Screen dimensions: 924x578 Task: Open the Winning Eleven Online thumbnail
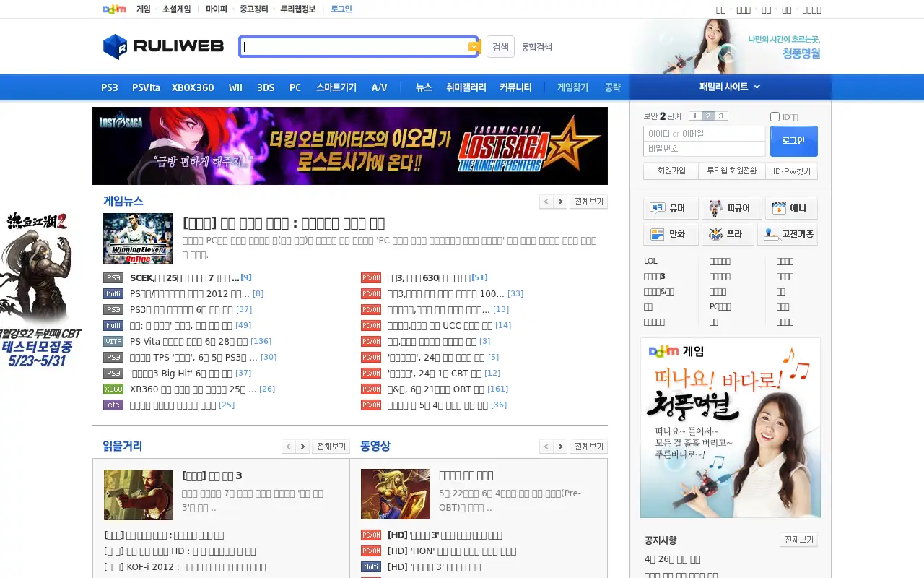pos(138,238)
